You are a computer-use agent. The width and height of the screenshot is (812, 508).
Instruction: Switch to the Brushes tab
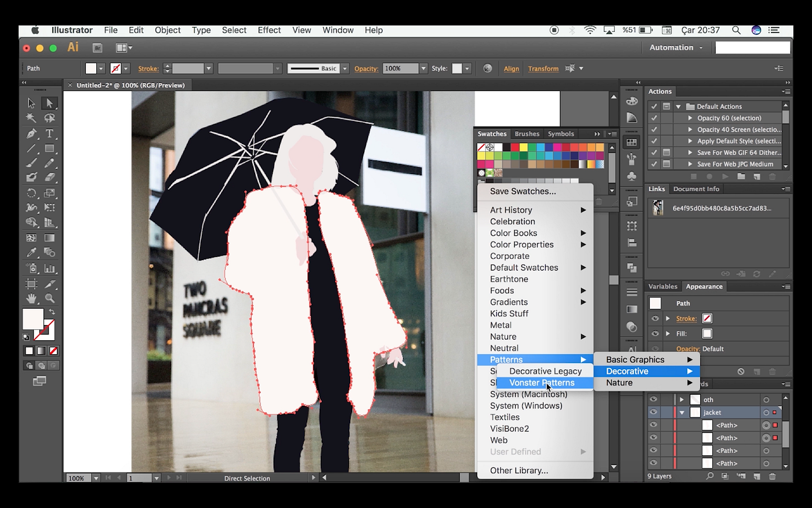pos(527,134)
